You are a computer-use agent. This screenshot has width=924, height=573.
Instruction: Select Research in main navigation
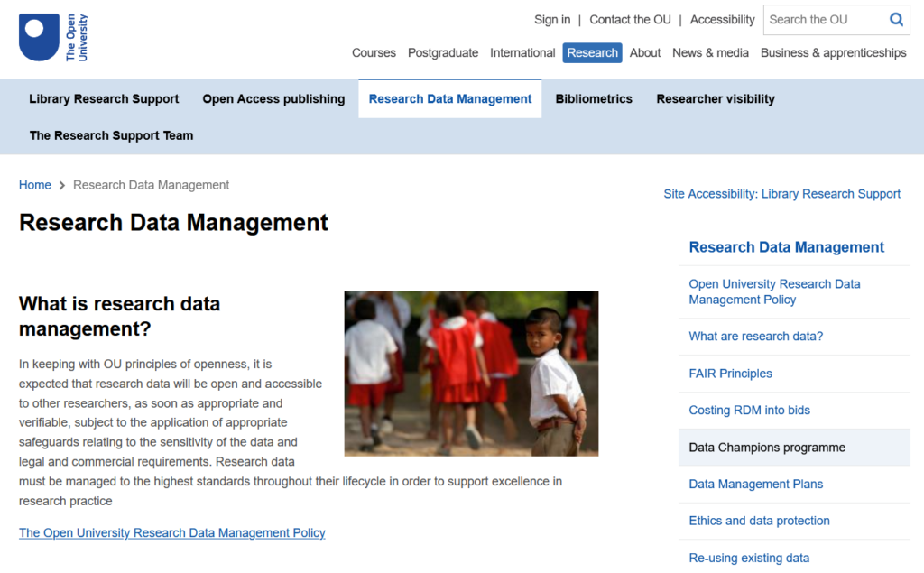pos(592,52)
